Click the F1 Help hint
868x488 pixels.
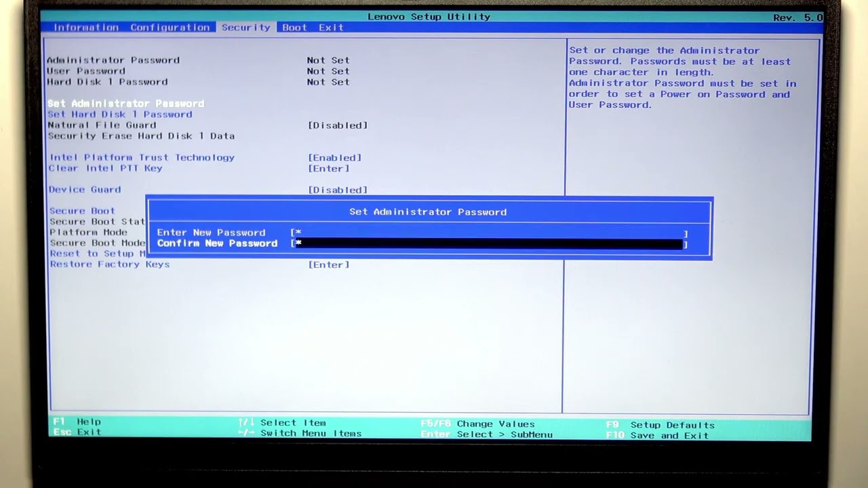pyautogui.click(x=77, y=422)
